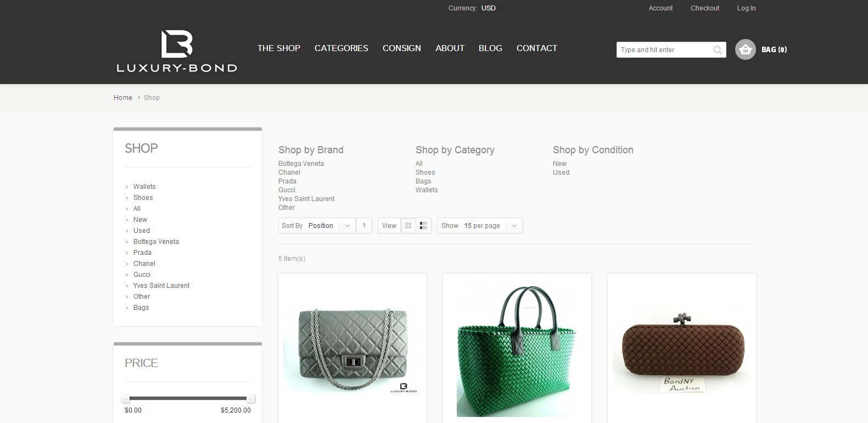Click the BAG (0) label
Image resolution: width=868 pixels, height=423 pixels.
tap(774, 49)
